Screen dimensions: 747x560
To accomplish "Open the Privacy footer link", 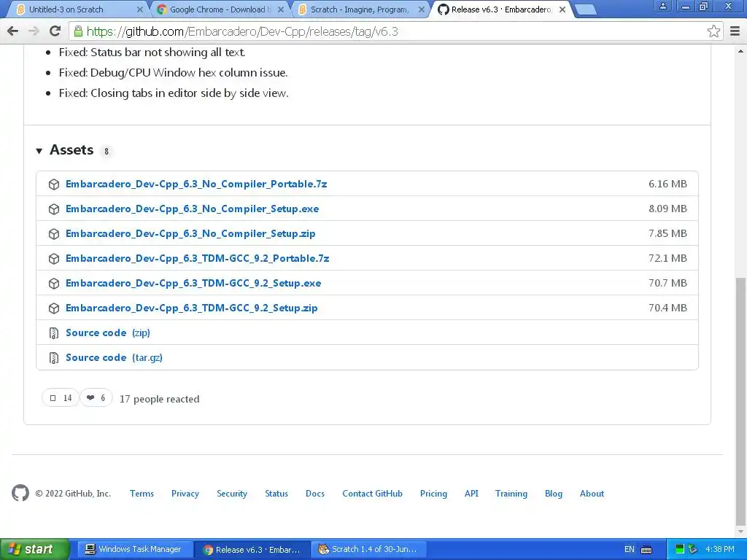I will 185,494.
